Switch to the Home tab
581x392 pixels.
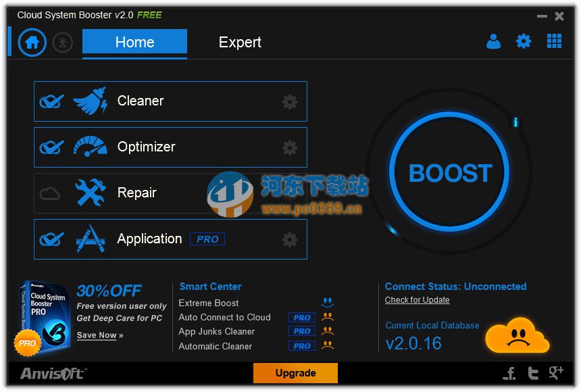tap(134, 42)
